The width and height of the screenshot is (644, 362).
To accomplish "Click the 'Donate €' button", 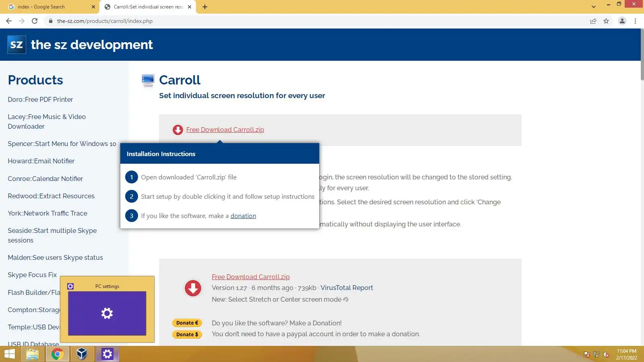I will tap(187, 323).
